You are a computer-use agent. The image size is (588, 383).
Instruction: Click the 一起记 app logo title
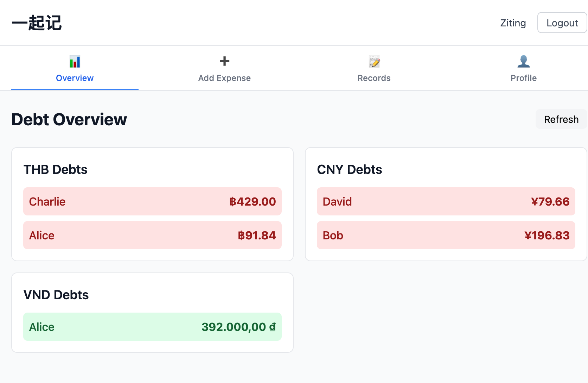point(37,23)
